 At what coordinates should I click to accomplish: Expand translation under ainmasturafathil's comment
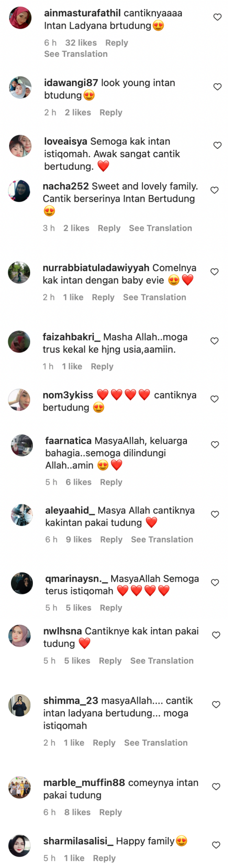click(76, 54)
